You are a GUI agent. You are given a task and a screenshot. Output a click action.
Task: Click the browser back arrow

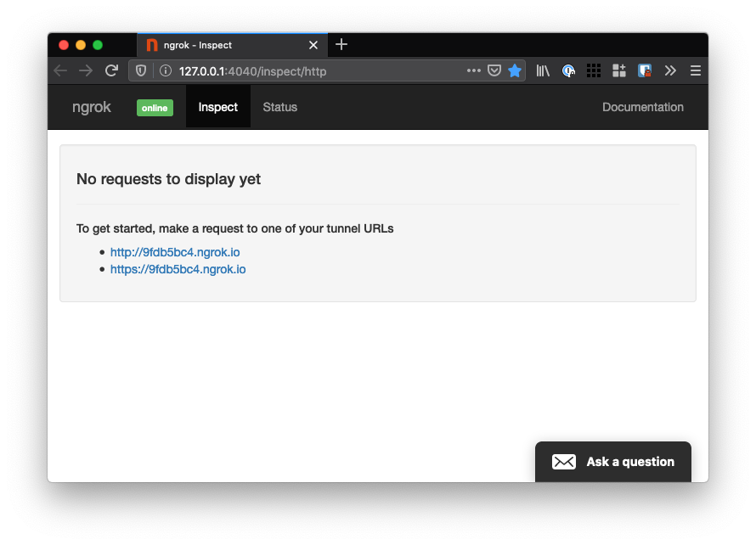(x=61, y=70)
